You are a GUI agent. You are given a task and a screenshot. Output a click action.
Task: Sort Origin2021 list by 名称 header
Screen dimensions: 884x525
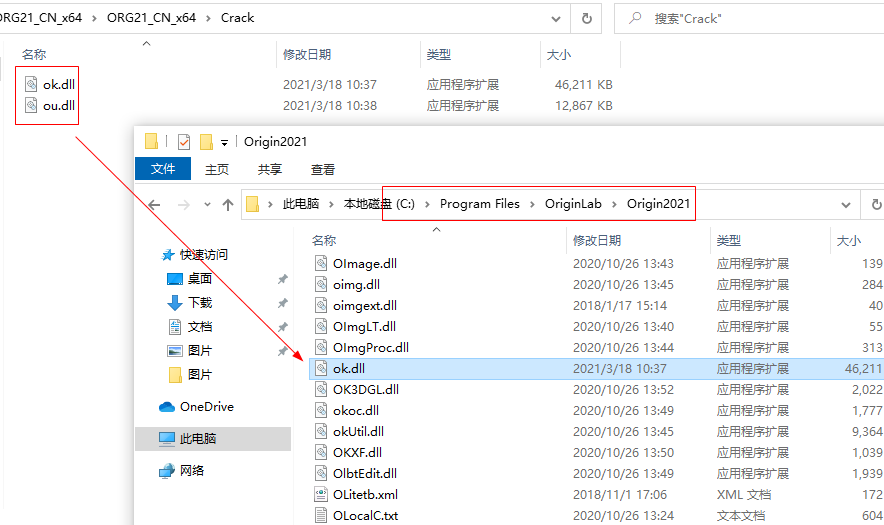pyautogui.click(x=324, y=240)
